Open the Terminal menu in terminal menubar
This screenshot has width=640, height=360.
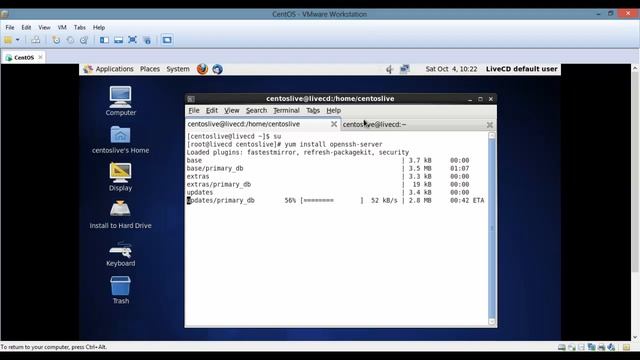(287, 111)
